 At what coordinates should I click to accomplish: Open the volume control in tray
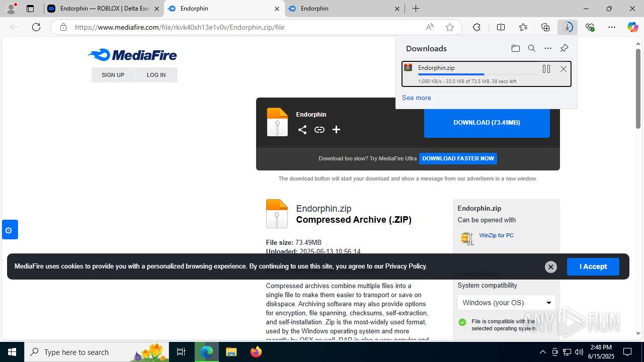pos(579,352)
